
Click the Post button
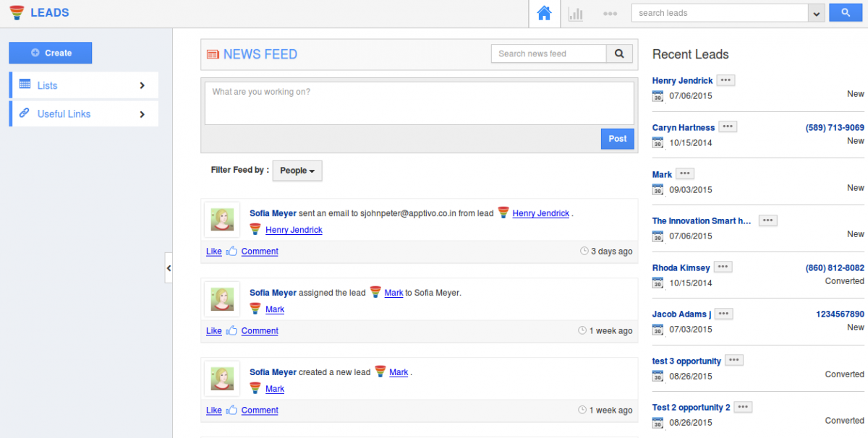click(617, 139)
